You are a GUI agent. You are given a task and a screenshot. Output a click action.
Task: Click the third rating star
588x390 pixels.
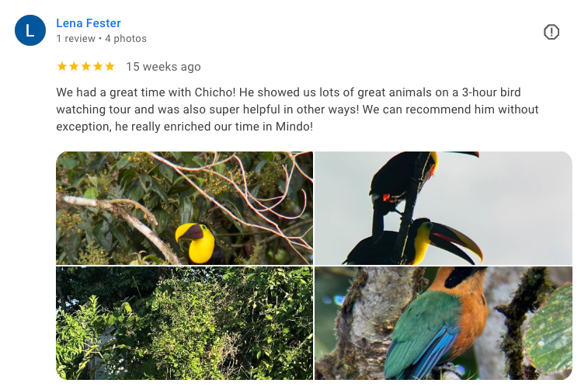click(x=85, y=67)
